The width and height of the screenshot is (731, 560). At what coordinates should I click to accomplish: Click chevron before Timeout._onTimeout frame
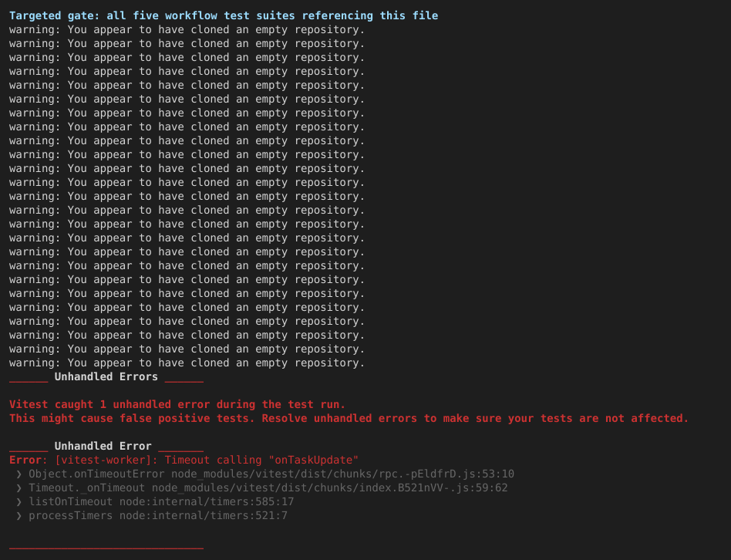pyautogui.click(x=19, y=488)
